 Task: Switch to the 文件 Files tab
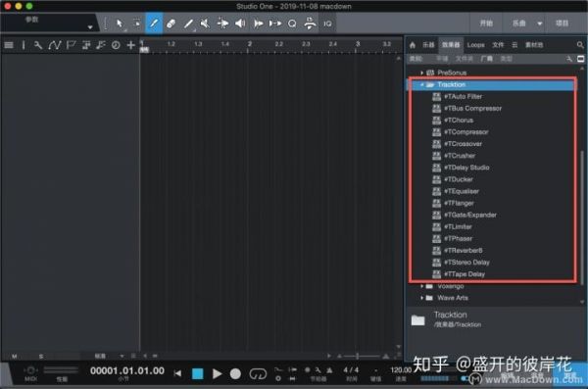pos(498,45)
